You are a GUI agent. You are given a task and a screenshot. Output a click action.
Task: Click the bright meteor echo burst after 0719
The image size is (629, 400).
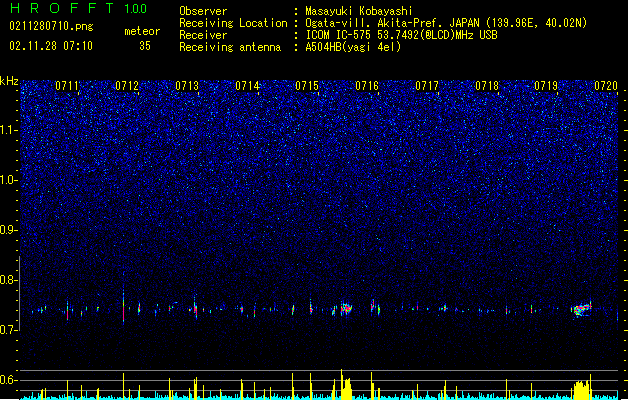coord(581,309)
